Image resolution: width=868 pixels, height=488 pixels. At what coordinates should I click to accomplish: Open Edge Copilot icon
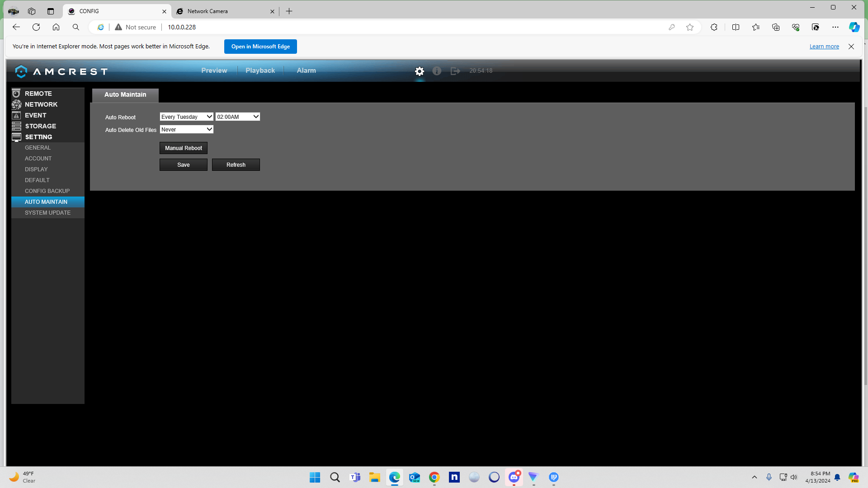tap(854, 27)
